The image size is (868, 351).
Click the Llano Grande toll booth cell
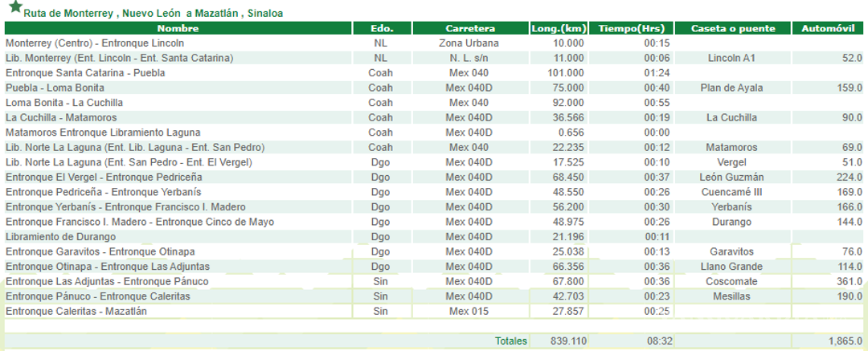click(x=732, y=267)
